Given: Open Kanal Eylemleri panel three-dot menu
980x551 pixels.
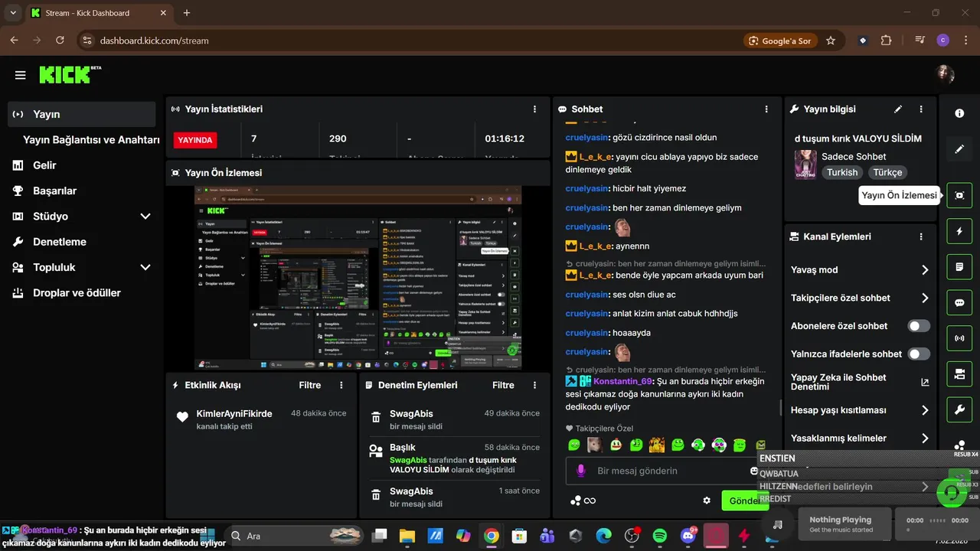Looking at the screenshot, I should point(921,236).
